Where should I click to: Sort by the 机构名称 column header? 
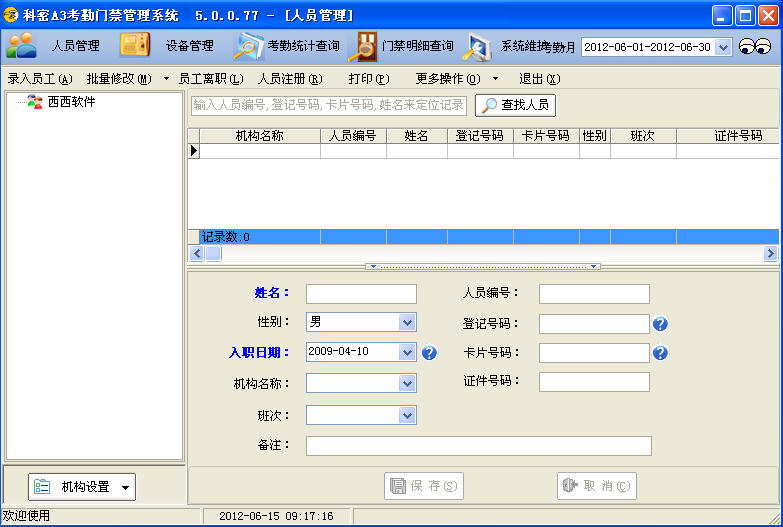260,136
